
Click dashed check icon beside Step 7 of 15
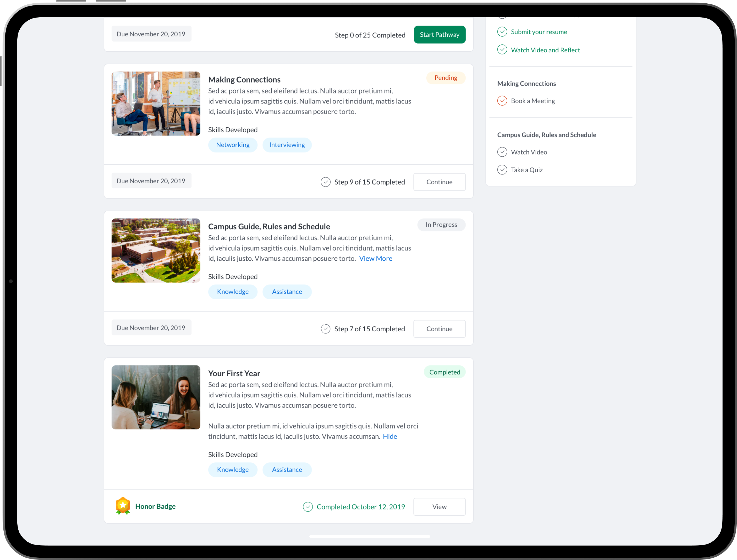click(325, 329)
